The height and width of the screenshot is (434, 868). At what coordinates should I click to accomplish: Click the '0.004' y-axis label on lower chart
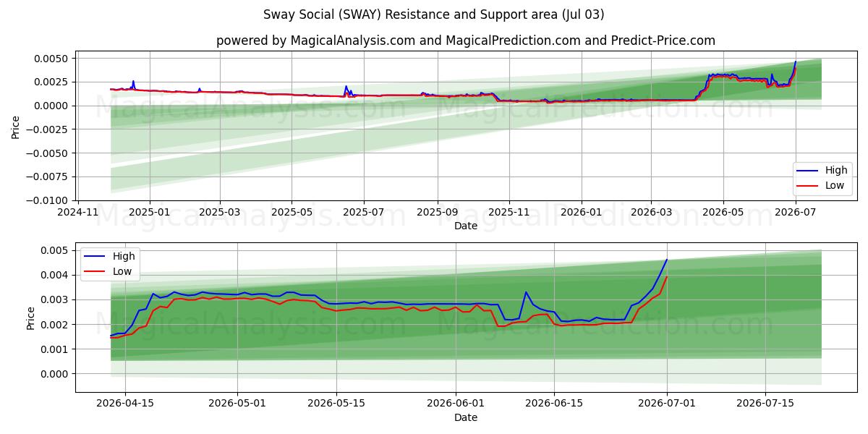55,276
